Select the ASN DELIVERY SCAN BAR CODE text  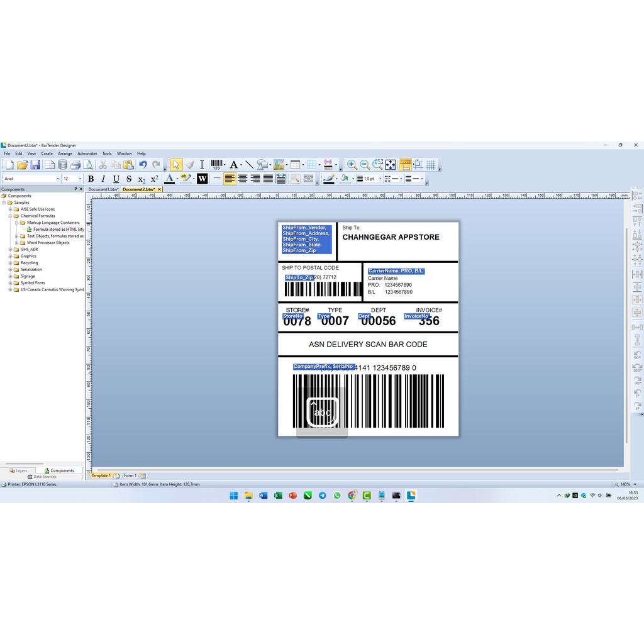[x=368, y=345]
